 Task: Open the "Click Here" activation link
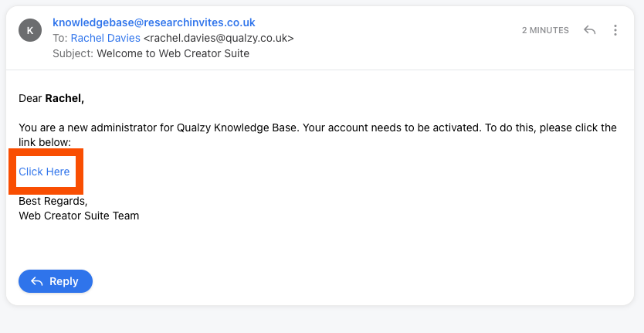click(44, 172)
